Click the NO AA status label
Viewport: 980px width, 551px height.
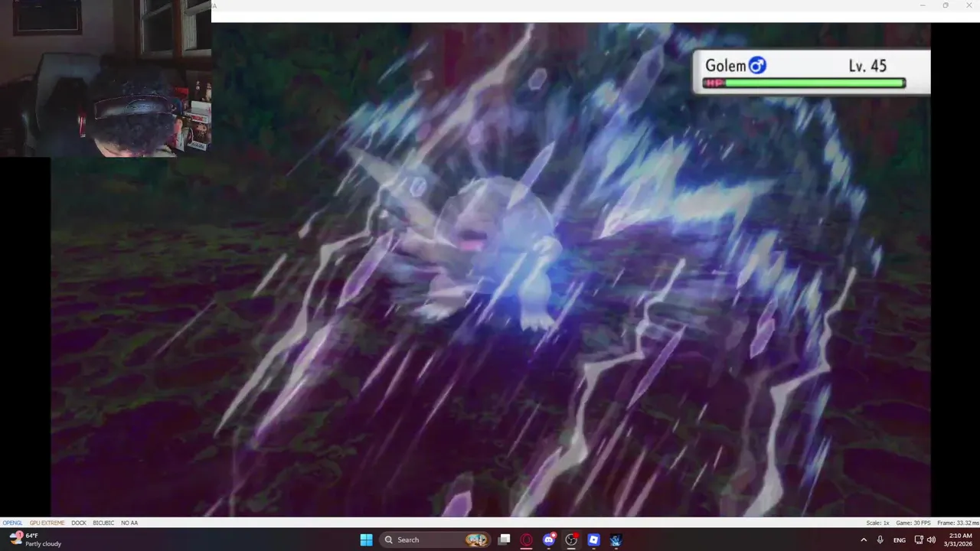(x=129, y=523)
